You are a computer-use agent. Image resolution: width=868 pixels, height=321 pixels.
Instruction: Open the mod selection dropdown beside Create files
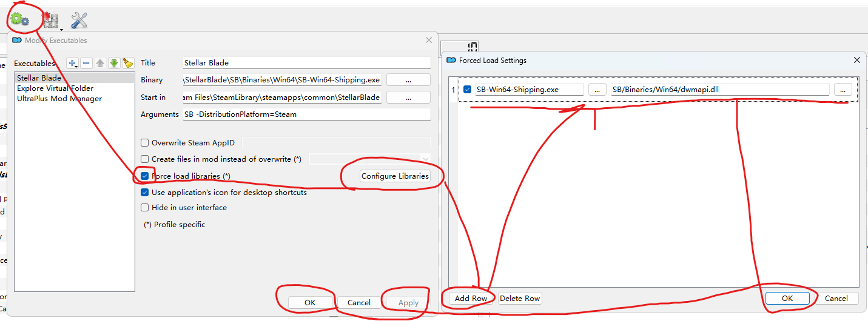(x=370, y=159)
